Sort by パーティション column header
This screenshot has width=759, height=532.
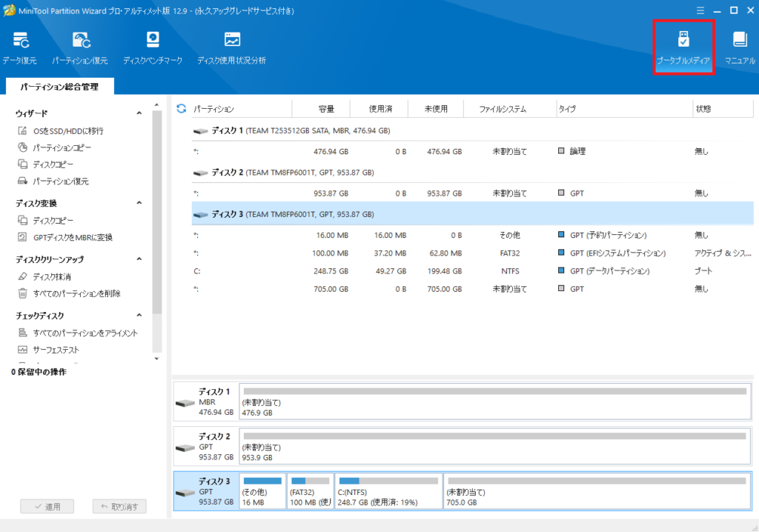242,108
